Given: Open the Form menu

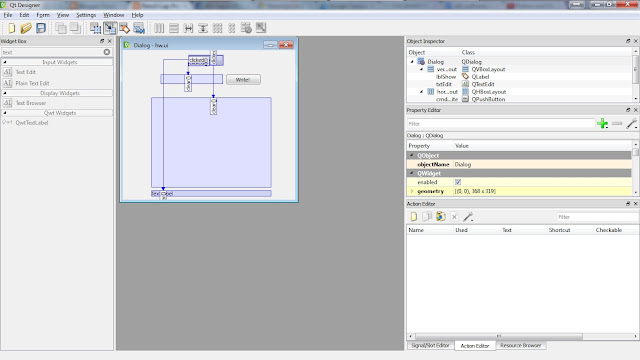Looking at the screenshot, I should point(43,15).
